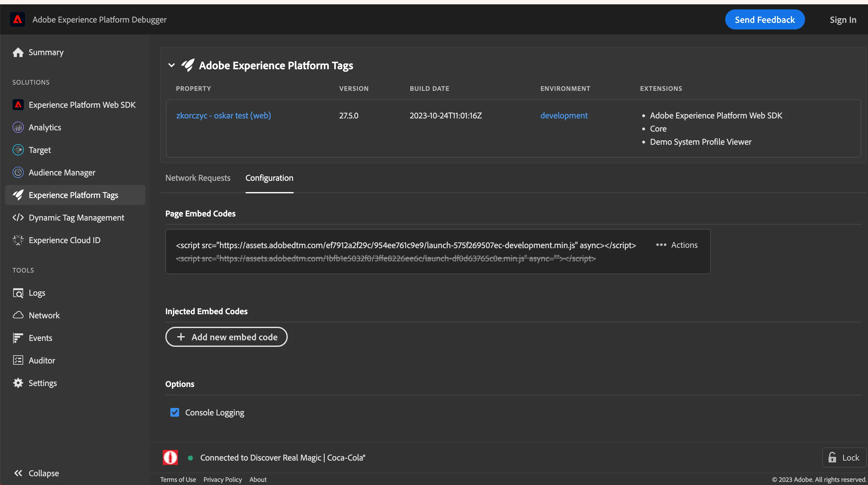Viewport: 868px width, 485px height.
Task: Click the Lock button
Action: coord(844,457)
